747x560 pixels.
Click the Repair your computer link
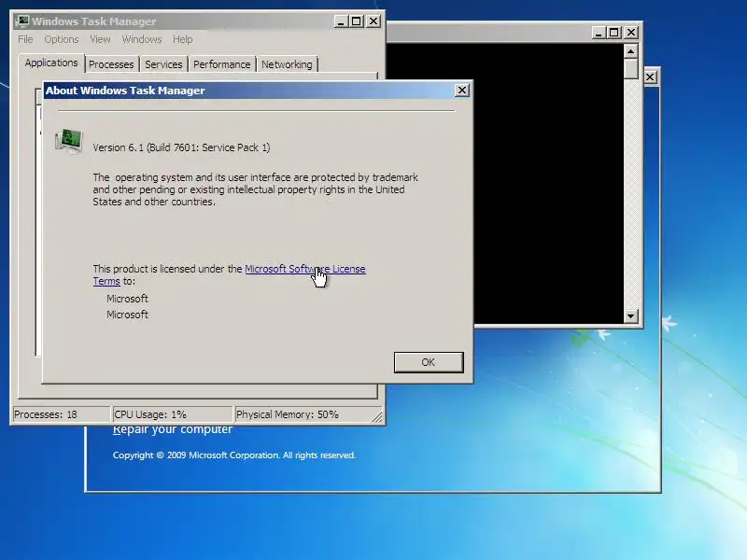tap(173, 429)
